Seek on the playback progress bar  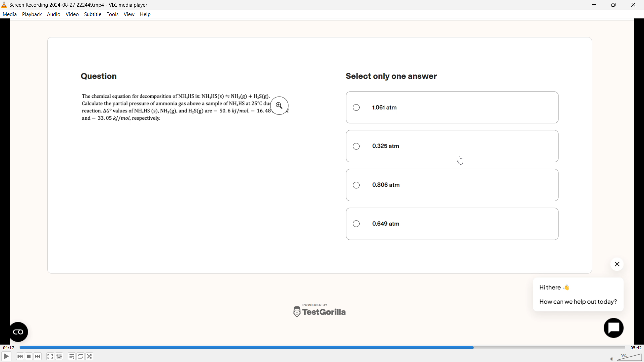point(322,348)
